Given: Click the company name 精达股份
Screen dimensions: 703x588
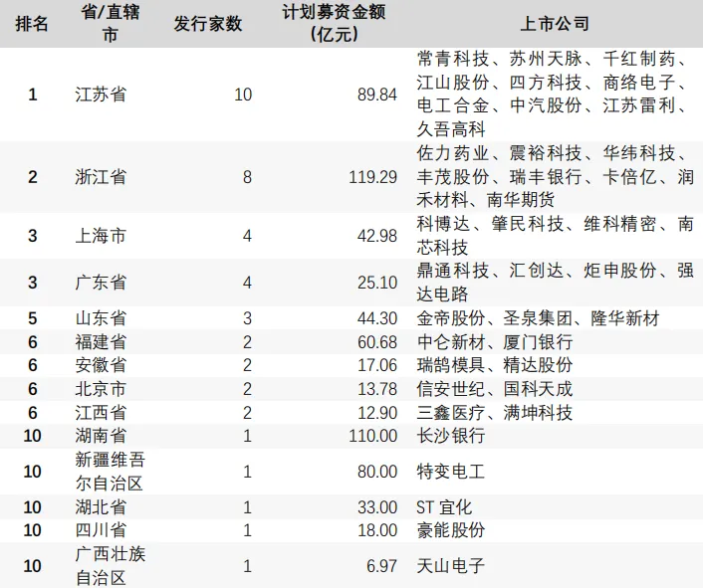Looking at the screenshot, I should point(538,365).
